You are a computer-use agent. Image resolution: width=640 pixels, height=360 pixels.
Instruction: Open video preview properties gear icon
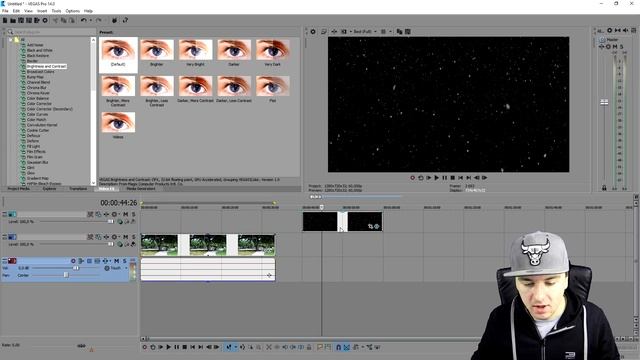(313, 31)
